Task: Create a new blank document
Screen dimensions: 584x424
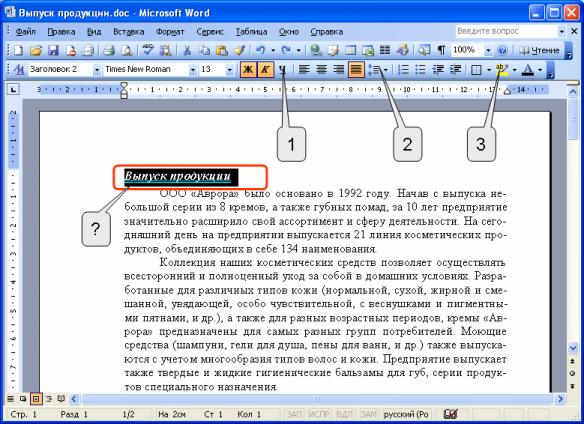Action: tap(18, 50)
